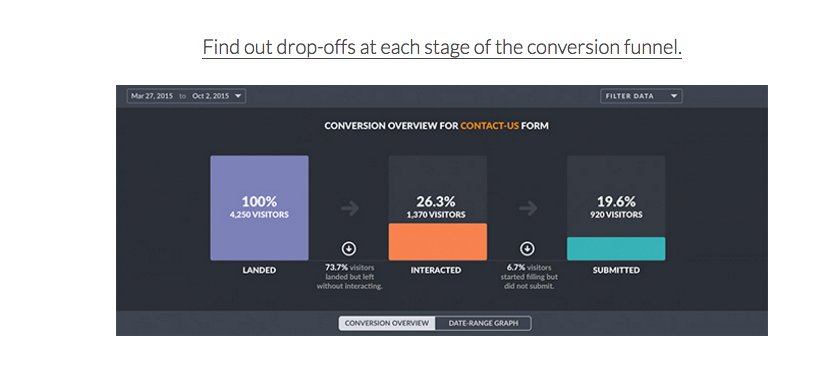Click the 19.6% 920 visitors figure
Image resolution: width=836 pixels, height=392 pixels.
click(x=616, y=207)
